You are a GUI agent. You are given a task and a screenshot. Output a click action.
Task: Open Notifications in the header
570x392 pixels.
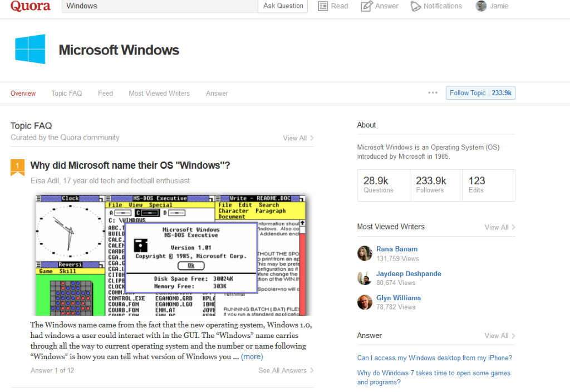coord(436,6)
